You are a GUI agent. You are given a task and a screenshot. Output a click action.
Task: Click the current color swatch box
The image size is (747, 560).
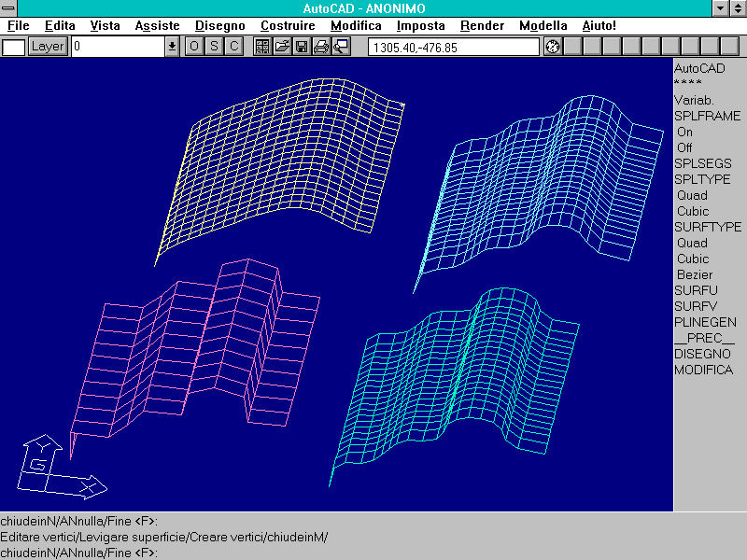13,48
